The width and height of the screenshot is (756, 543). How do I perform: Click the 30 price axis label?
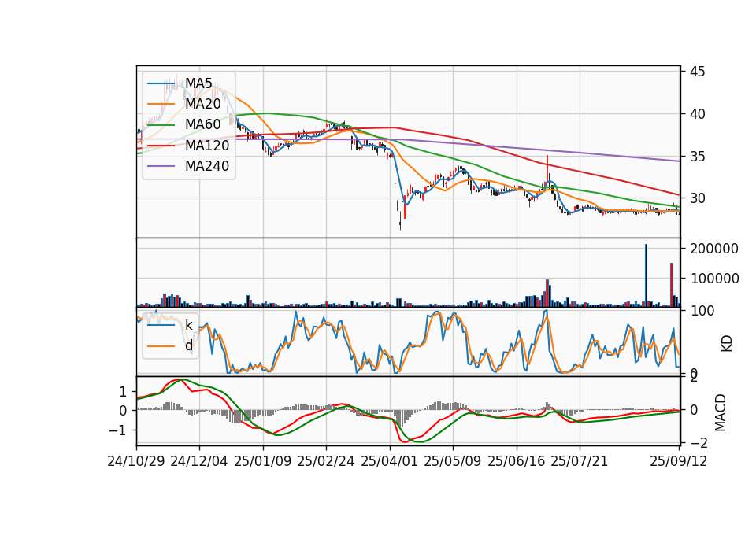pyautogui.click(x=697, y=198)
